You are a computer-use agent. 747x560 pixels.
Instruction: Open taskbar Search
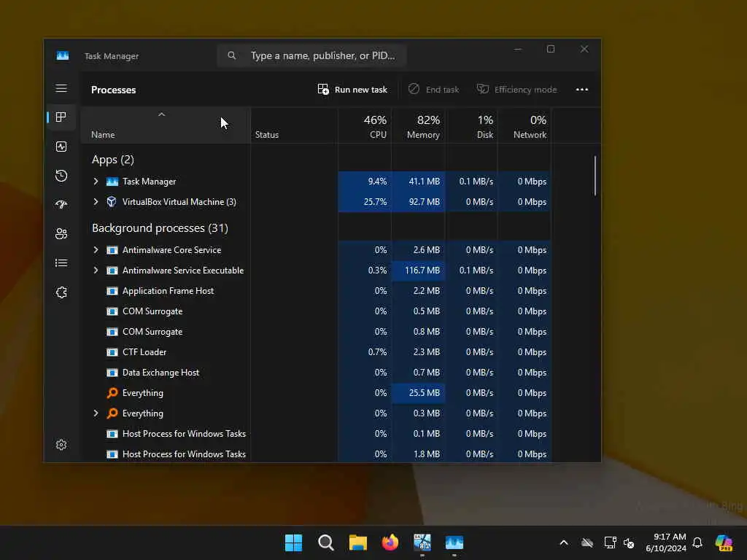pos(326,542)
